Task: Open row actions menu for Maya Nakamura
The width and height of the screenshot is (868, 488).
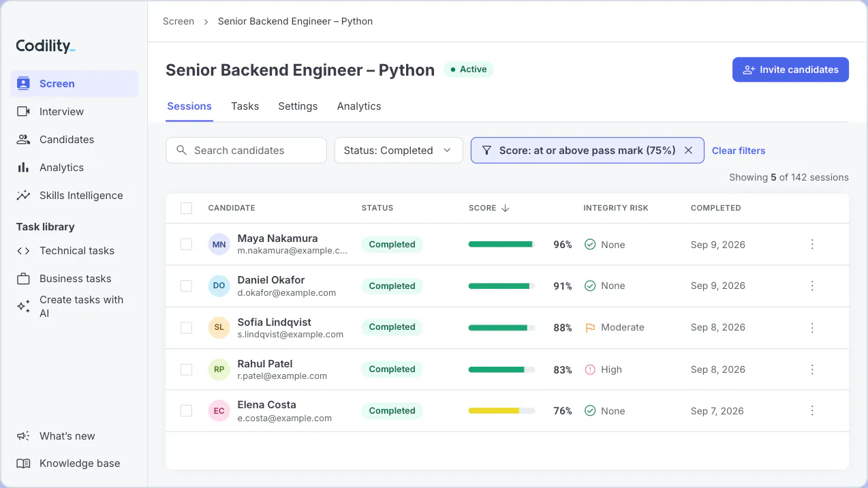Action: (812, 244)
